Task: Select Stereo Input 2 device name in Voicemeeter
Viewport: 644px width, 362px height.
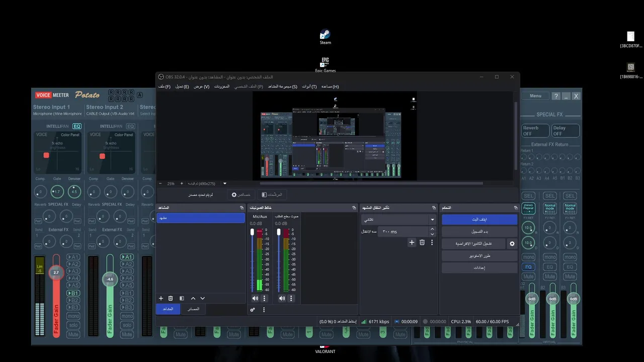Action: click(110, 114)
